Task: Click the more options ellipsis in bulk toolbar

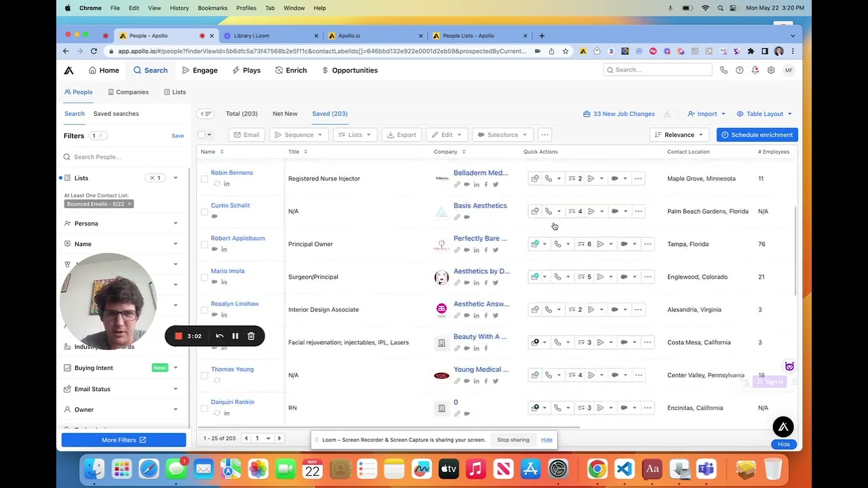Action: [x=545, y=135]
